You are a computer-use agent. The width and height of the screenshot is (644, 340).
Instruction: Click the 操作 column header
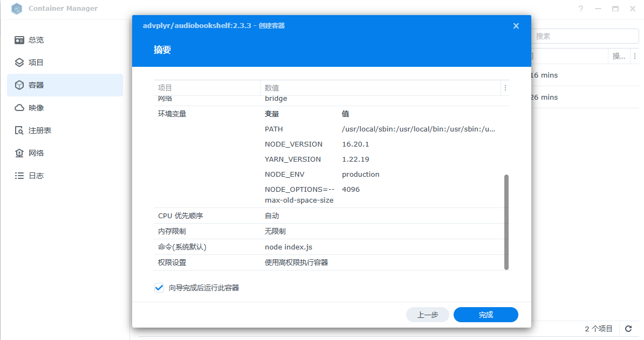point(619,56)
